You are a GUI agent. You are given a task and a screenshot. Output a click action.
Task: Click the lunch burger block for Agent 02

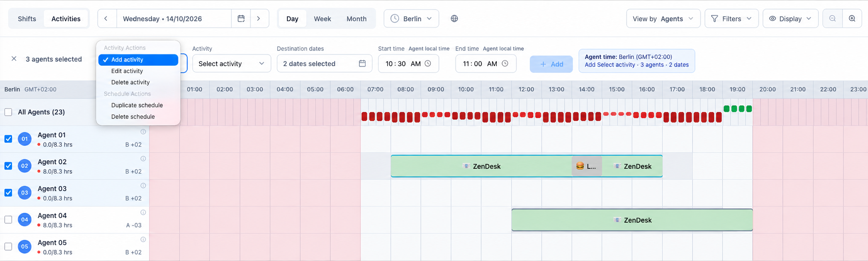587,166
